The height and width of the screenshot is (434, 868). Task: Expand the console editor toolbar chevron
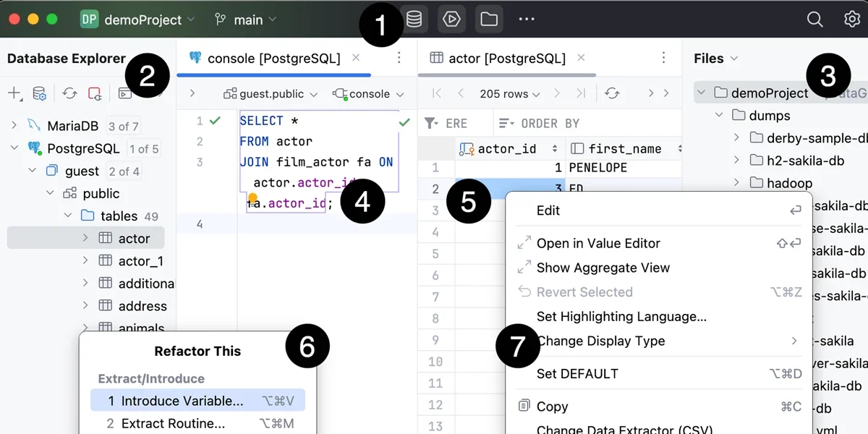pyautogui.click(x=192, y=93)
